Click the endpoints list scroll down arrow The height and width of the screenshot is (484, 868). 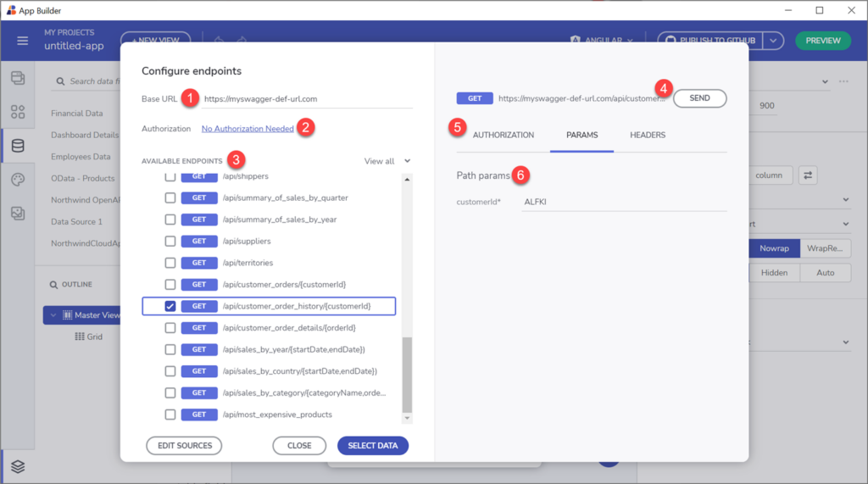coord(407,418)
